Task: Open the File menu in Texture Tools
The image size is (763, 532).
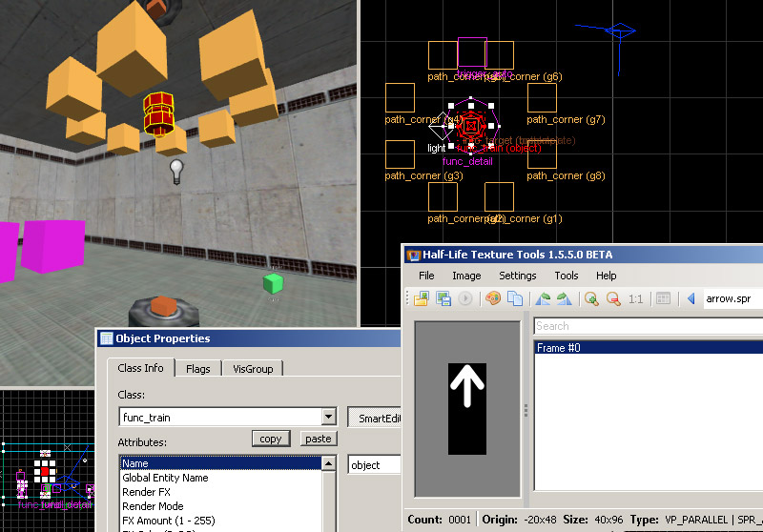Action: pyautogui.click(x=426, y=276)
